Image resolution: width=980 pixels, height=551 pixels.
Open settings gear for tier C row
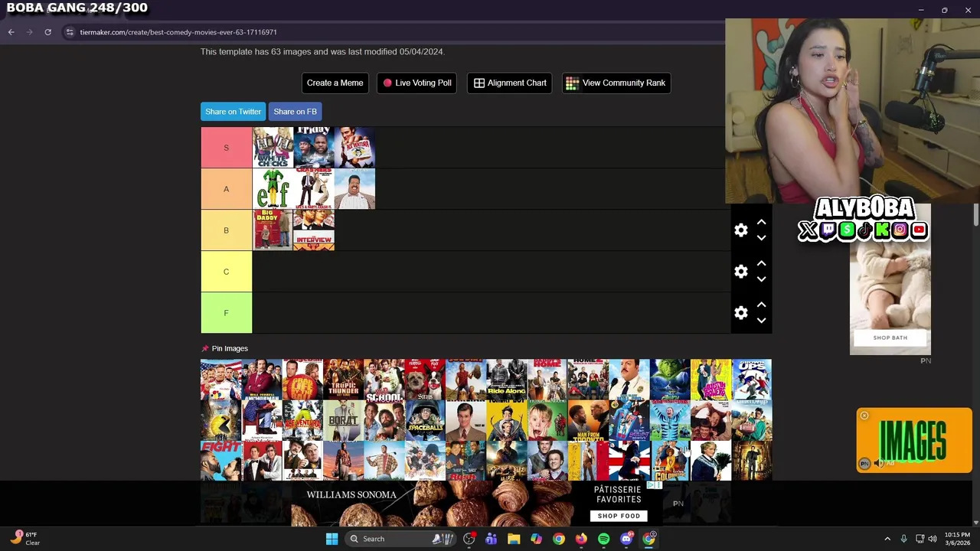click(x=740, y=272)
